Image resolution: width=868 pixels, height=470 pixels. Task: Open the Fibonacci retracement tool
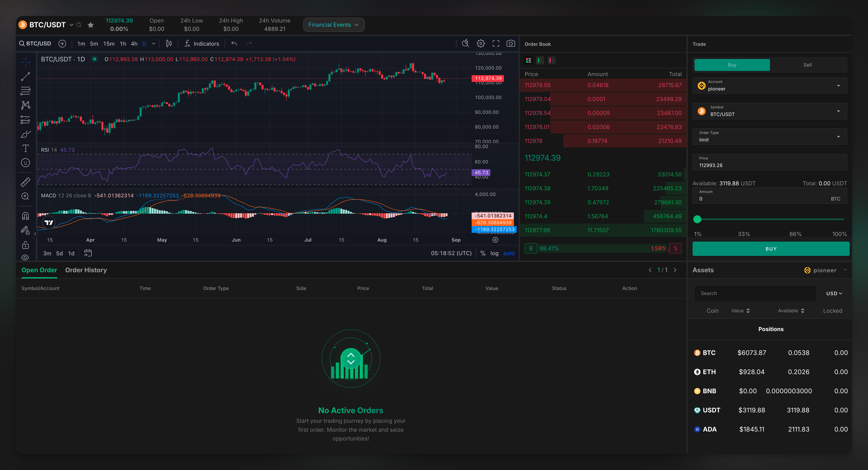point(25,91)
